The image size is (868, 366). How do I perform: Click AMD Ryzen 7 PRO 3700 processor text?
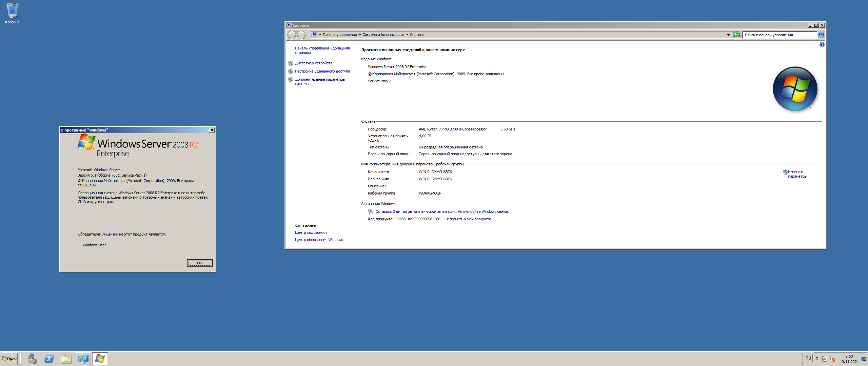click(453, 129)
